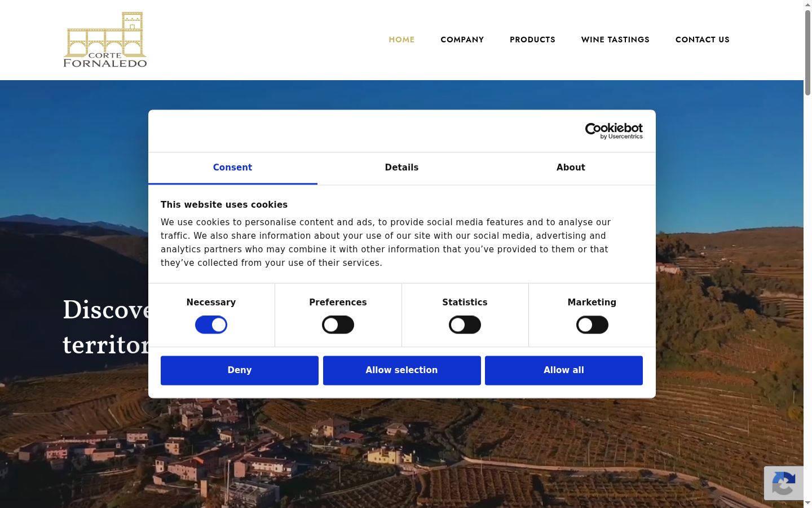Viewport: 812px width, 508px height.
Task: Select the Consent tab
Action: [x=232, y=168]
